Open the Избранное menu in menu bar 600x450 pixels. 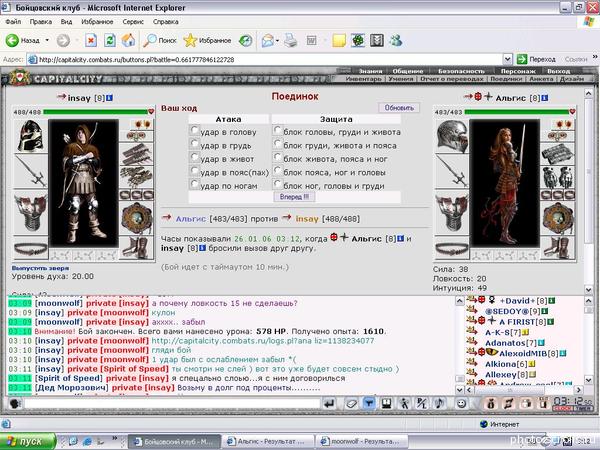pos(97,21)
